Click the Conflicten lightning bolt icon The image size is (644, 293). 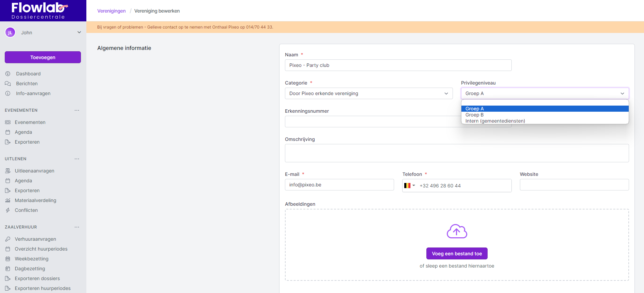(8, 210)
